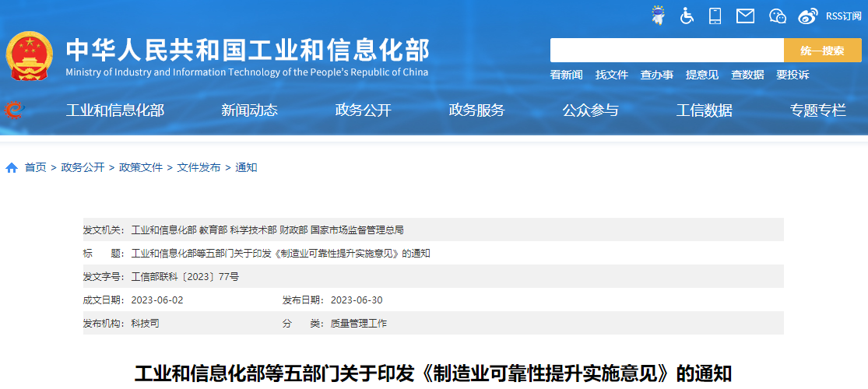868x389 pixels.
Task: Open the envelope mail icon
Action: pyautogui.click(x=745, y=16)
